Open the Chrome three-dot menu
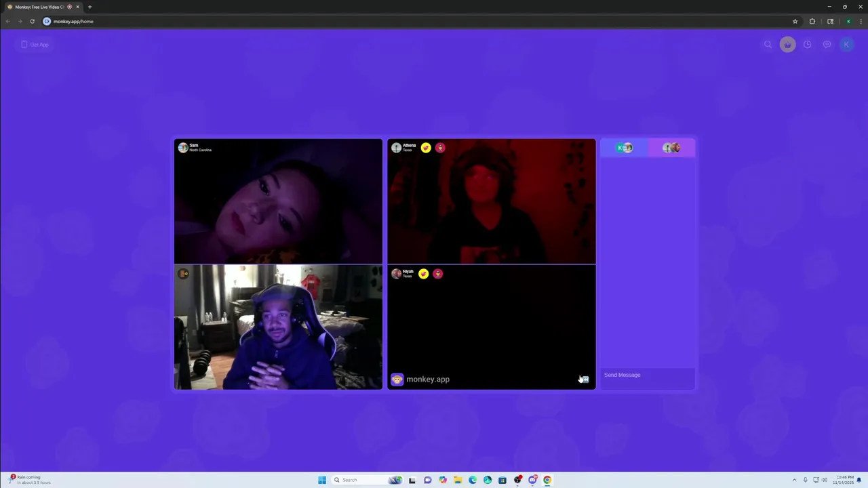 tap(861, 21)
